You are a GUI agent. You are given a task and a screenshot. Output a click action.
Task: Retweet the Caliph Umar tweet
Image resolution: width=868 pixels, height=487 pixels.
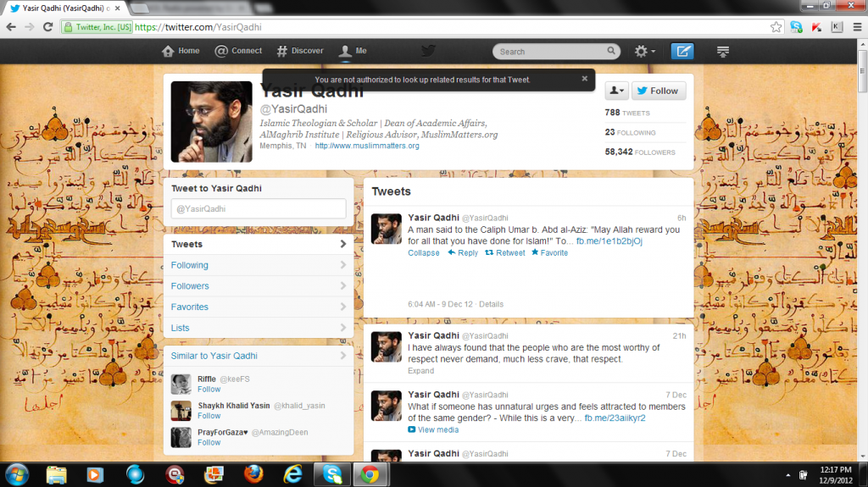505,253
